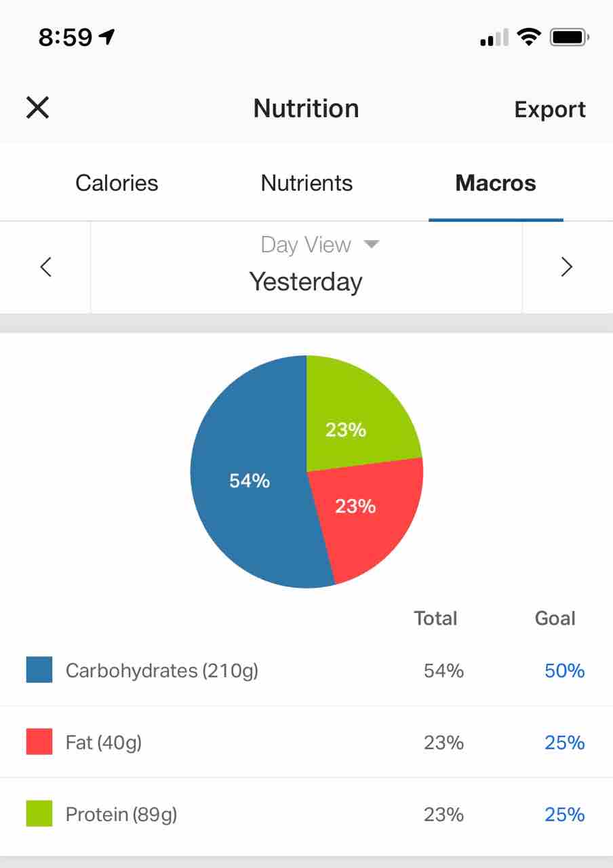Tap the red Fat color swatch
The width and height of the screenshot is (613, 868).
(x=39, y=742)
